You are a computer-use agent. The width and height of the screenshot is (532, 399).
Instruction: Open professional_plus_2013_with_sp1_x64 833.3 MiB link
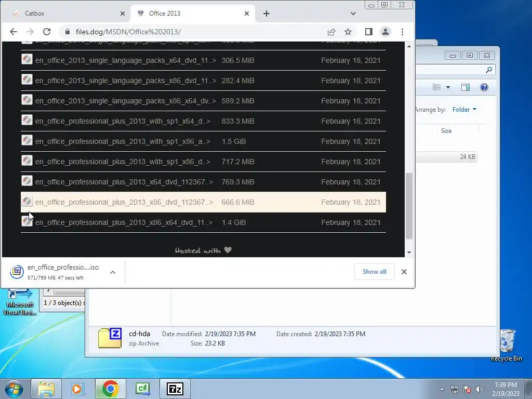click(x=123, y=121)
